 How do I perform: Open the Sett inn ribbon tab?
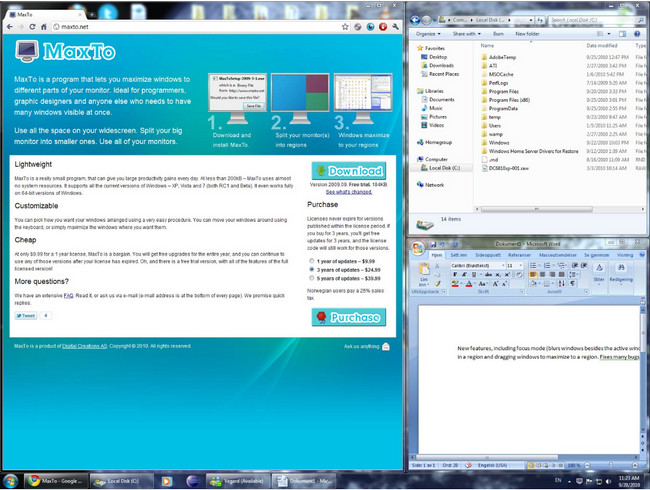(x=460, y=255)
